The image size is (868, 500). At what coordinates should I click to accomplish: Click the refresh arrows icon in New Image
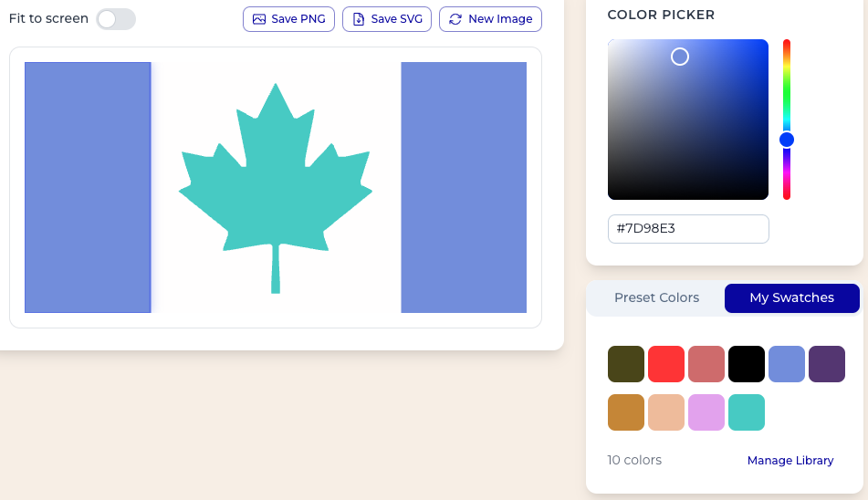tap(455, 19)
